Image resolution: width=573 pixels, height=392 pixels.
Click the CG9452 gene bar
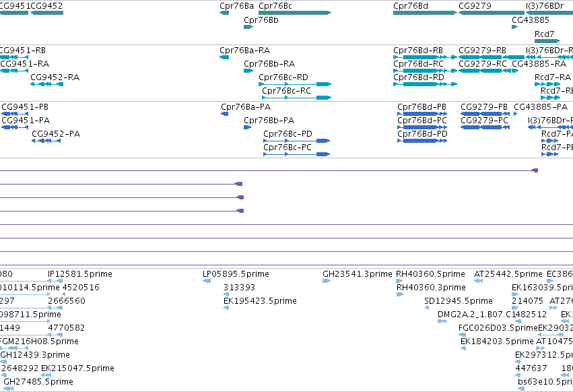click(x=46, y=13)
